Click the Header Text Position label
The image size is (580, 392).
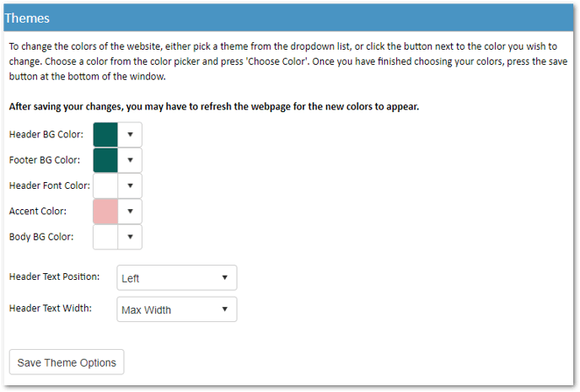(54, 277)
